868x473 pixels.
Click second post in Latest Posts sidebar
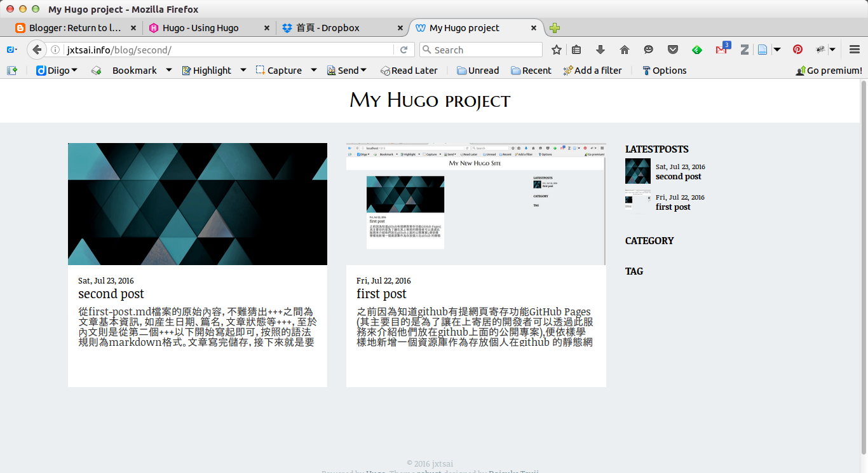pos(679,177)
